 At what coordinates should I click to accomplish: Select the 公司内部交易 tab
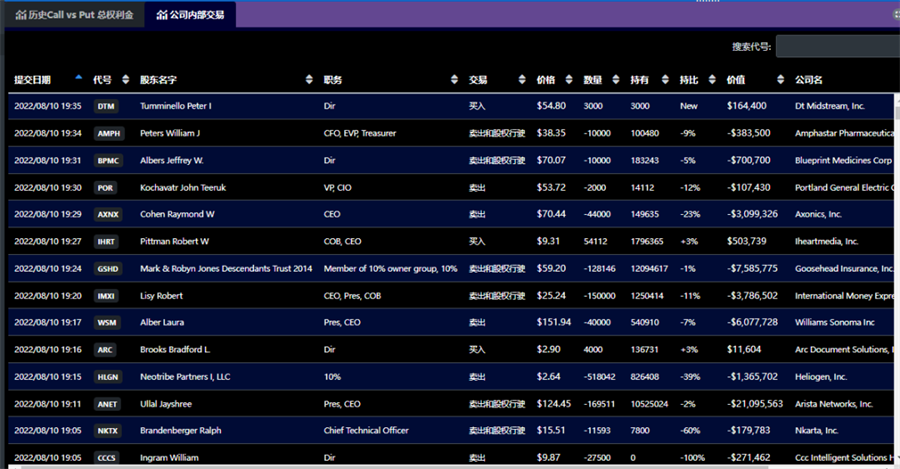190,15
